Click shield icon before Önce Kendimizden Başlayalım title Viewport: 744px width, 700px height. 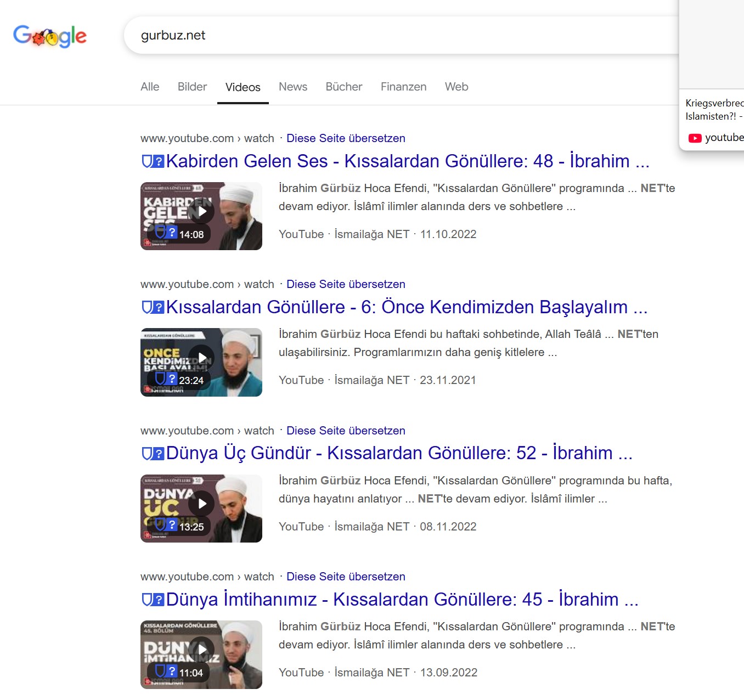(x=153, y=307)
